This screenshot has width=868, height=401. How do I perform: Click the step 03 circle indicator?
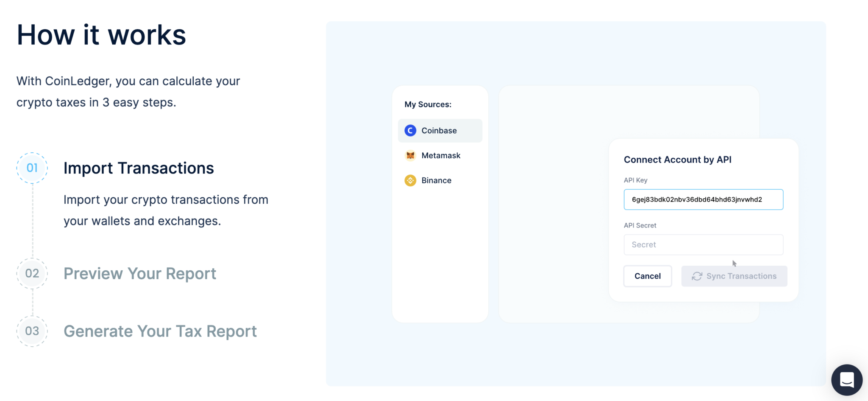(x=32, y=331)
